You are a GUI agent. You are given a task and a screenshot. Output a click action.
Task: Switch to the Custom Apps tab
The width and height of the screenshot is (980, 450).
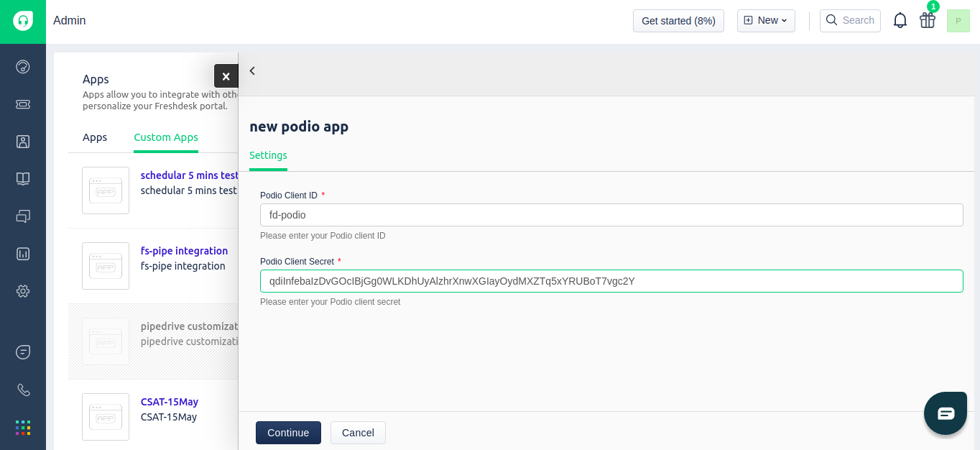click(x=166, y=137)
